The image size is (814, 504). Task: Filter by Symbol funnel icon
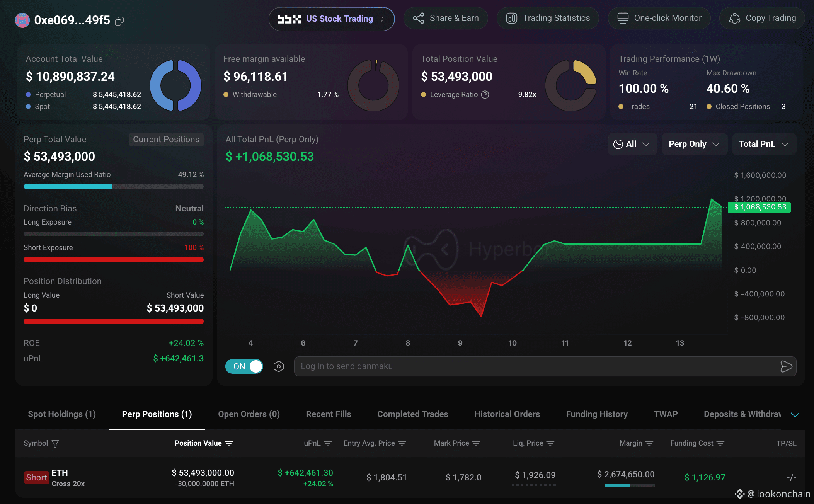tap(55, 444)
